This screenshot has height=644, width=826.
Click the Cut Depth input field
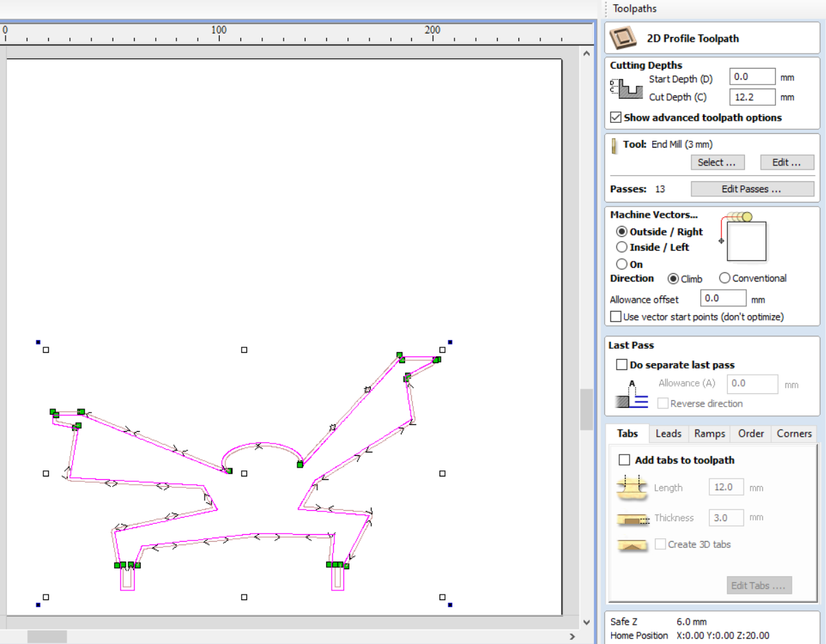752,97
